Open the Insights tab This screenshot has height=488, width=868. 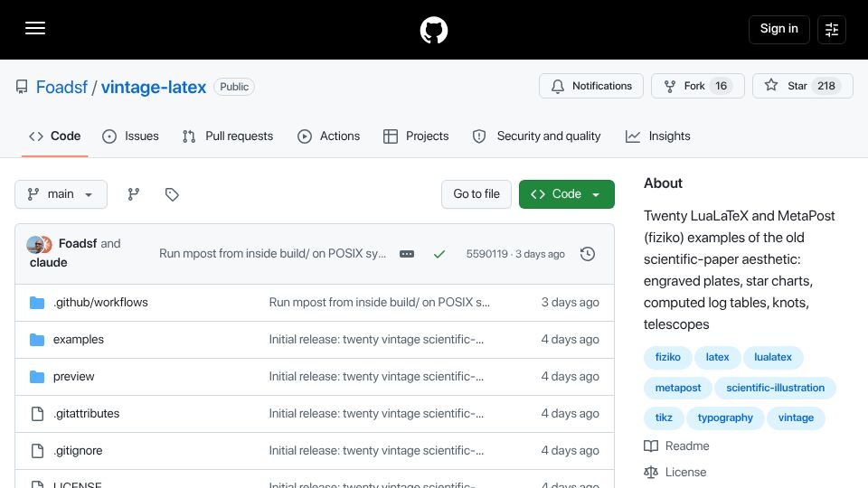pyautogui.click(x=657, y=136)
